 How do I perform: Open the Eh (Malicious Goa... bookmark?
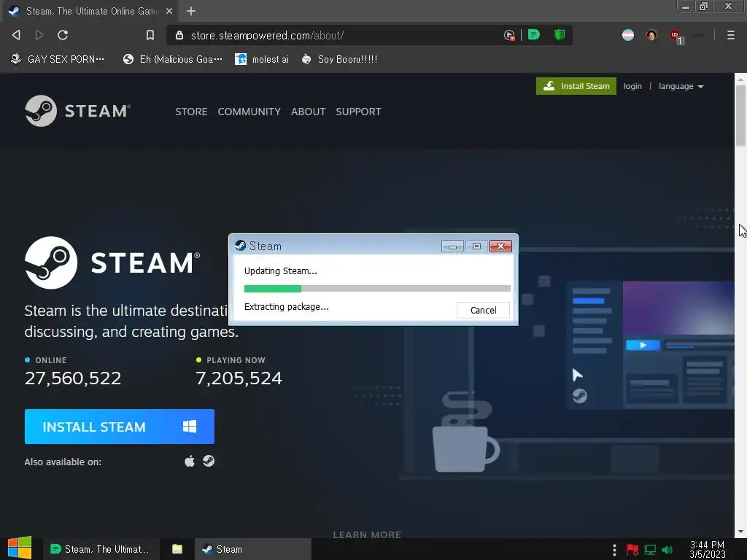tap(172, 59)
